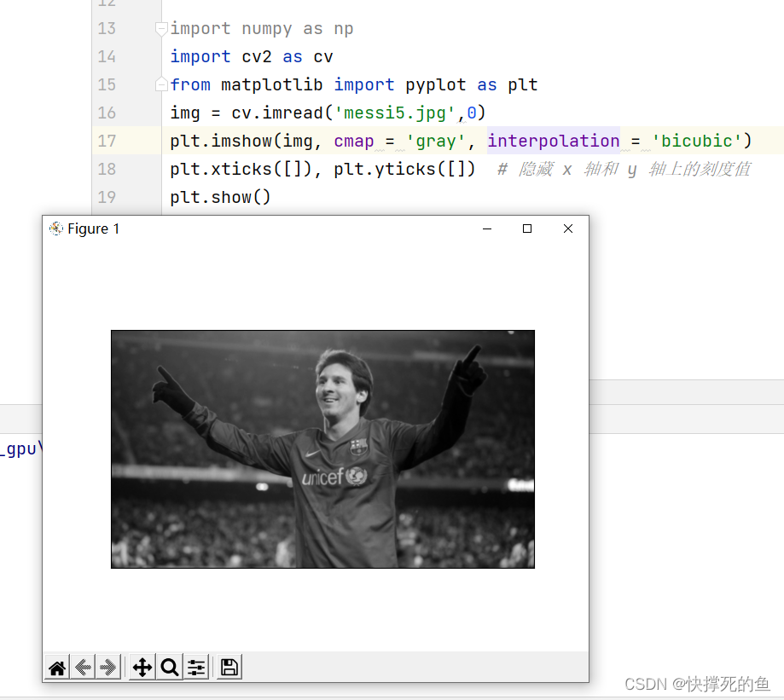
Task: Click the Figure 1 window title text
Action: click(x=92, y=229)
